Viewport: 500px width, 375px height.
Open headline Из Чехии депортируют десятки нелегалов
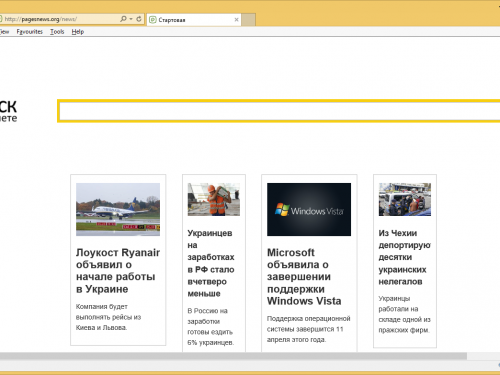405,257
